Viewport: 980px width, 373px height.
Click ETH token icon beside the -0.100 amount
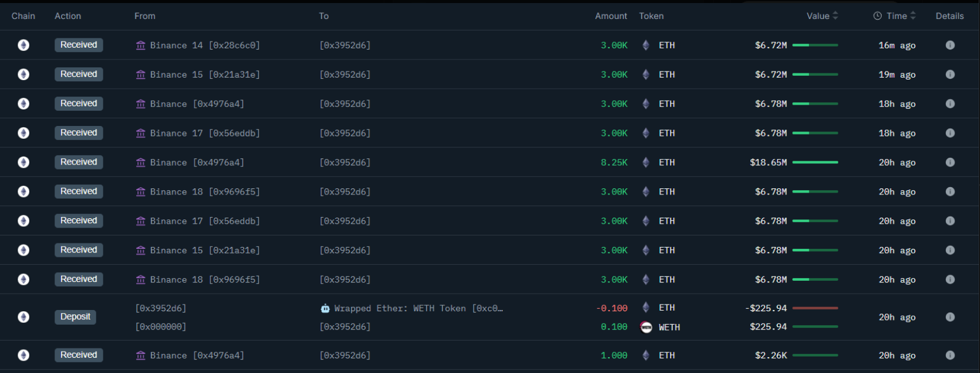click(x=646, y=308)
